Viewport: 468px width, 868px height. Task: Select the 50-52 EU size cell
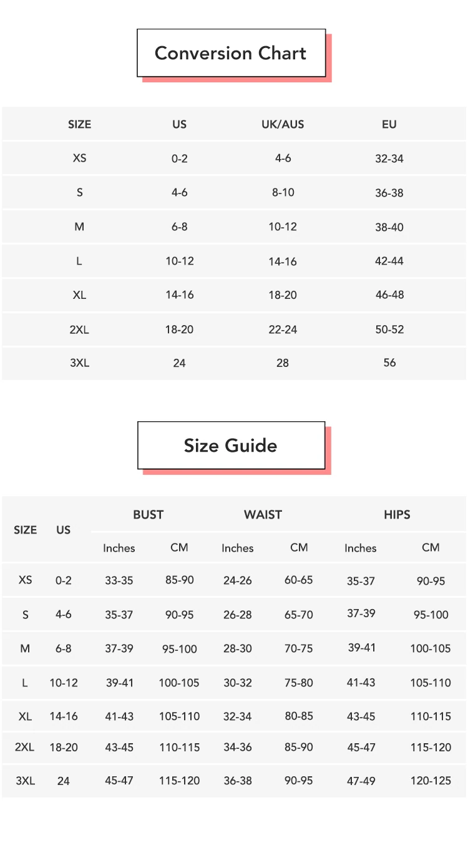click(389, 329)
